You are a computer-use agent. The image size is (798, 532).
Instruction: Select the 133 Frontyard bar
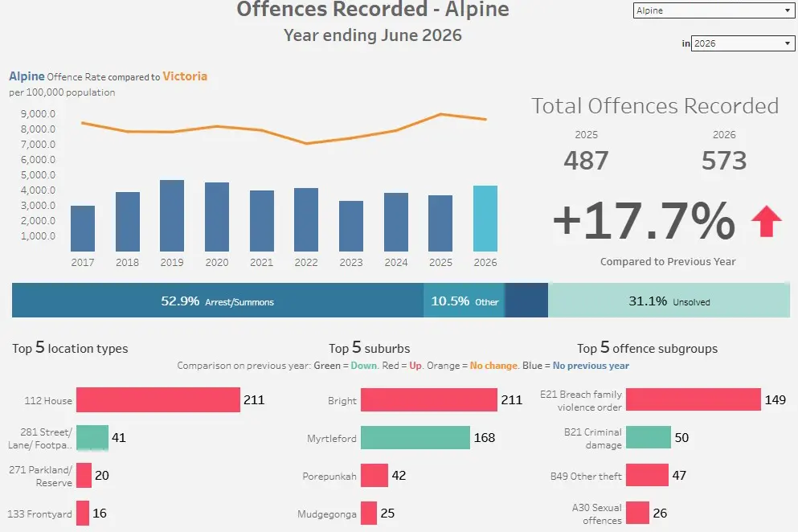83,514
